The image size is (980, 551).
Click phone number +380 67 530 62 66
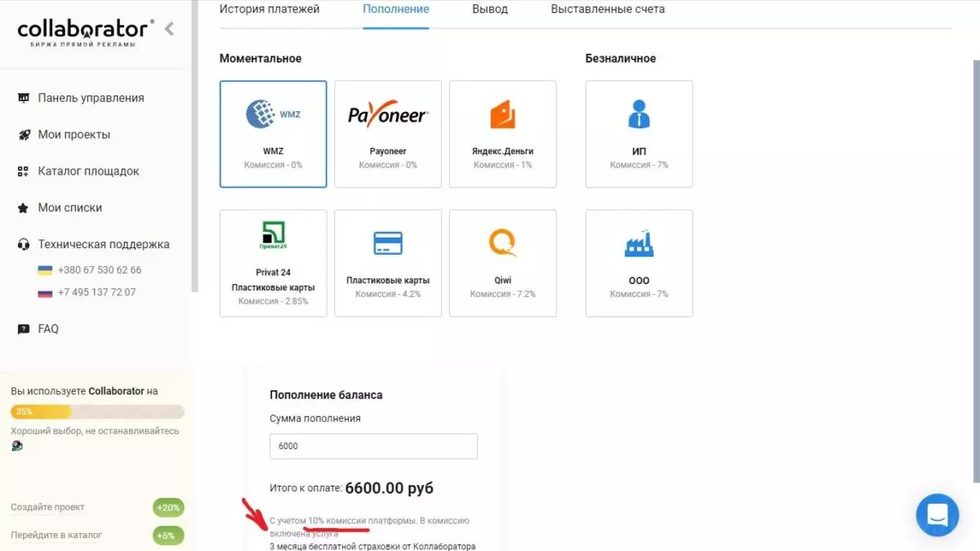(x=100, y=270)
